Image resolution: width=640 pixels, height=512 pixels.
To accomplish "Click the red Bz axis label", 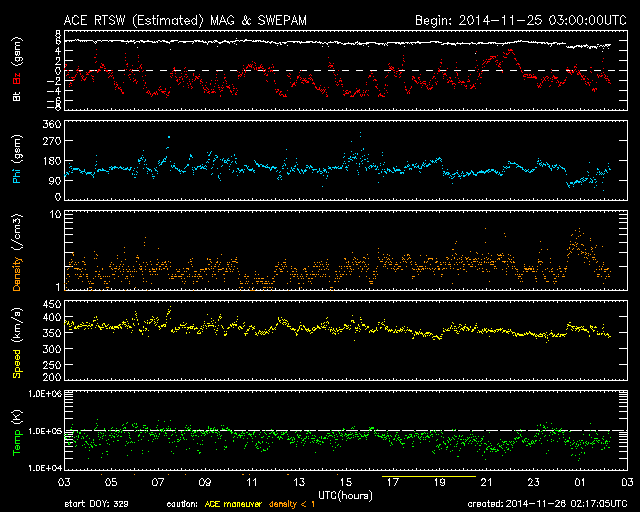I will (17, 79).
